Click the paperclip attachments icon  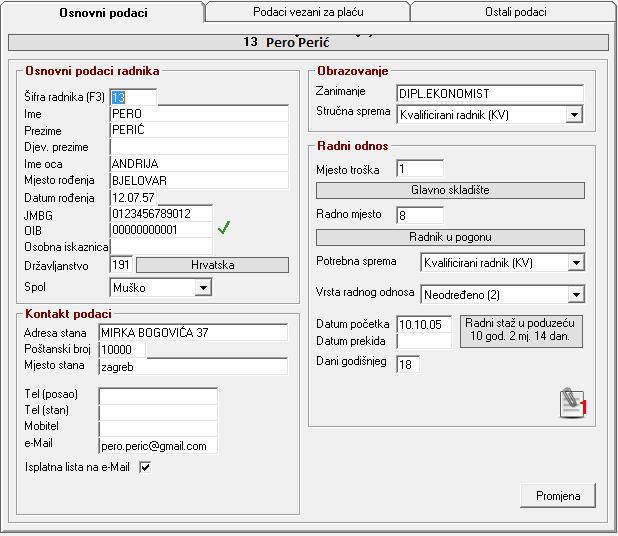tap(570, 402)
